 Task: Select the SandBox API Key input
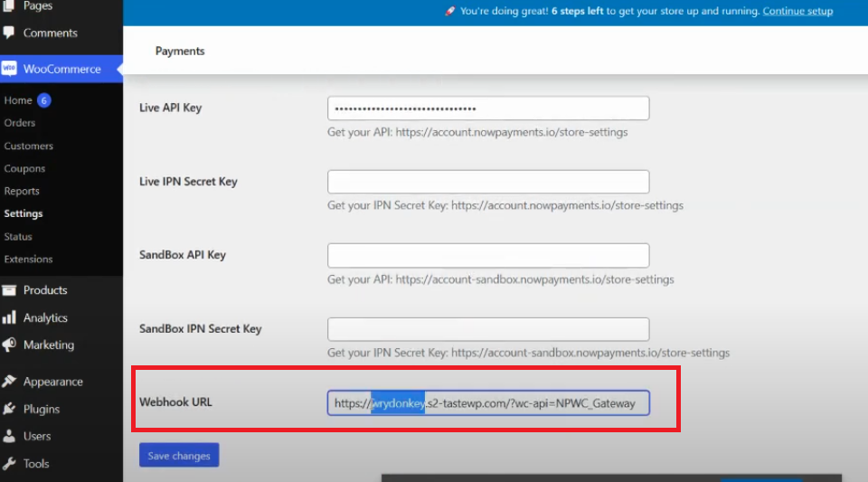click(488, 255)
